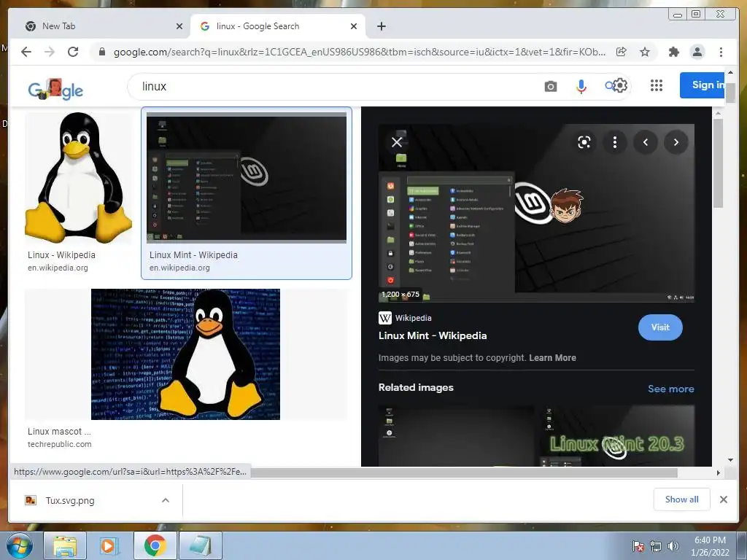Image resolution: width=747 pixels, height=560 pixels.
Task: Open the network tray icon
Action: [656, 546]
